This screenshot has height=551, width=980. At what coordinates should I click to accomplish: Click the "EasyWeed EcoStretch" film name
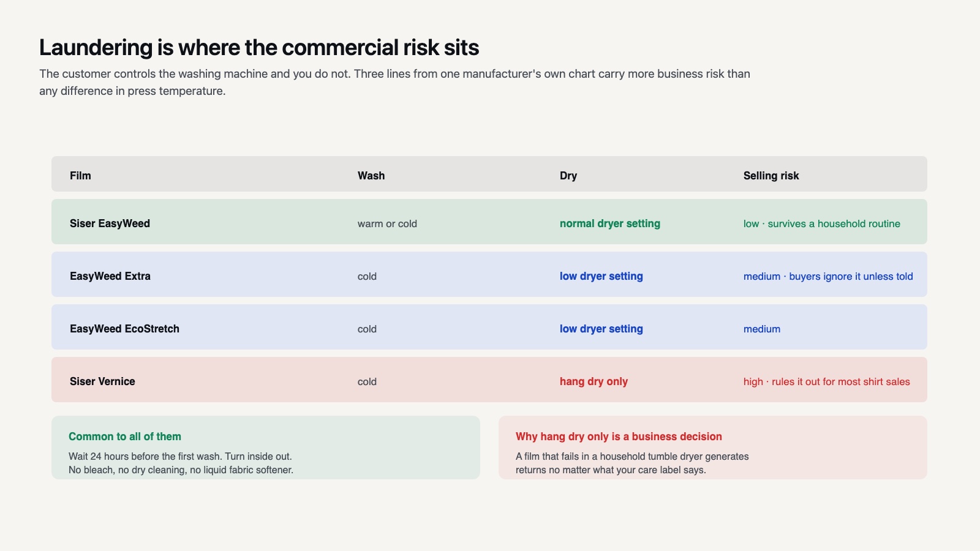coord(124,329)
